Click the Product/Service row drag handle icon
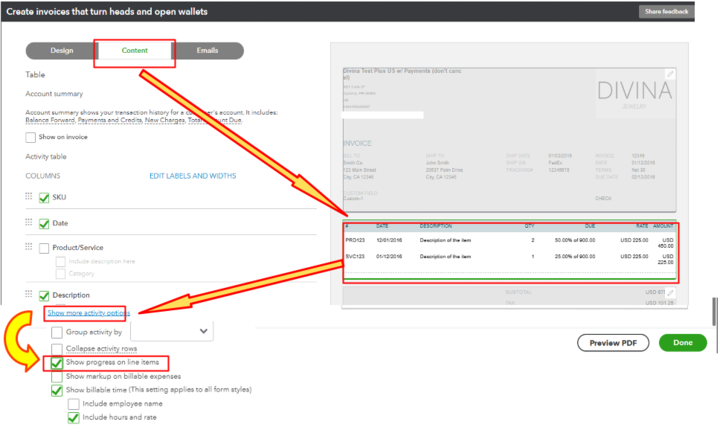The width and height of the screenshot is (720, 433). click(28, 247)
